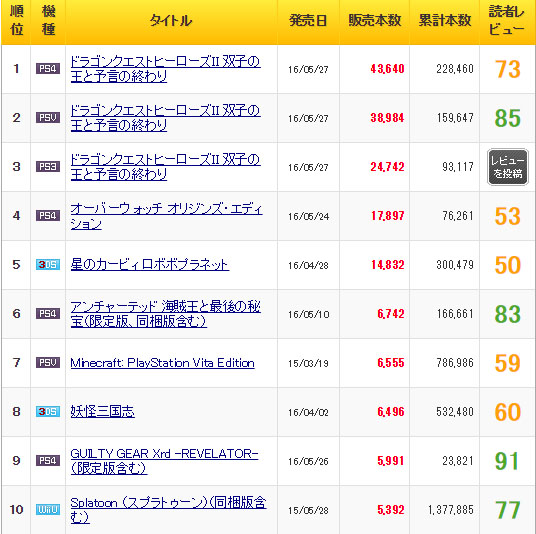Click the タイトル column header
536x534 pixels.
[x=171, y=21]
